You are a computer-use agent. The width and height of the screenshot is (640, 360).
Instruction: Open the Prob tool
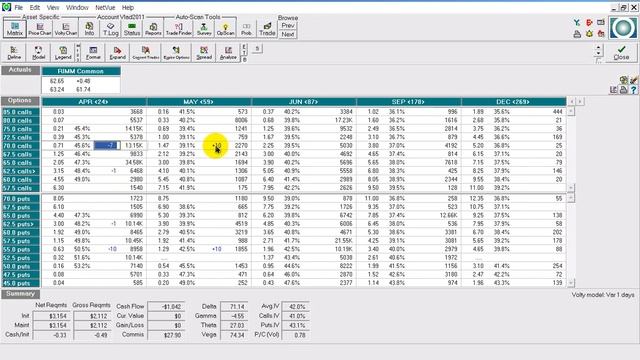click(246, 29)
